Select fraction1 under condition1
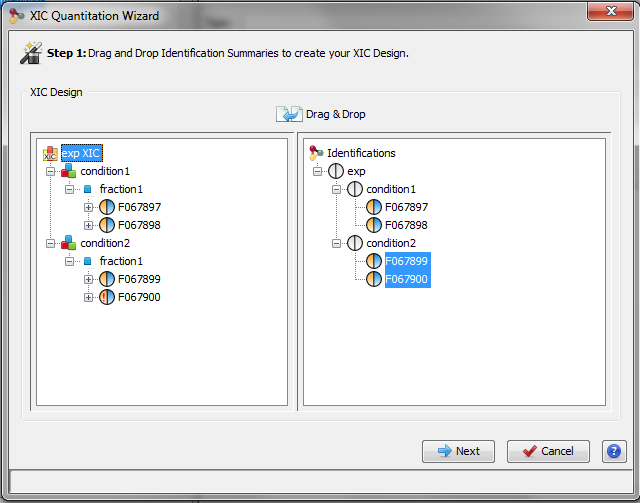The image size is (640, 503). click(x=121, y=189)
